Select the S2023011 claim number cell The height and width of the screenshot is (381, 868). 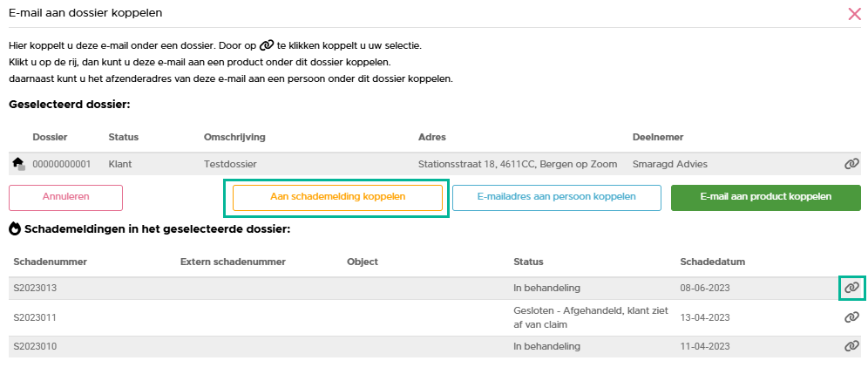click(35, 317)
